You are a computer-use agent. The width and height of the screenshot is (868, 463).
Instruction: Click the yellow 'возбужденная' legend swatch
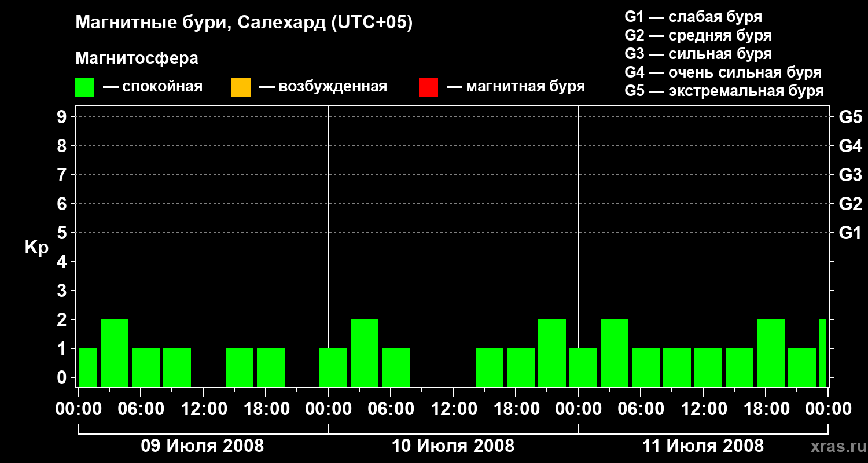click(241, 87)
